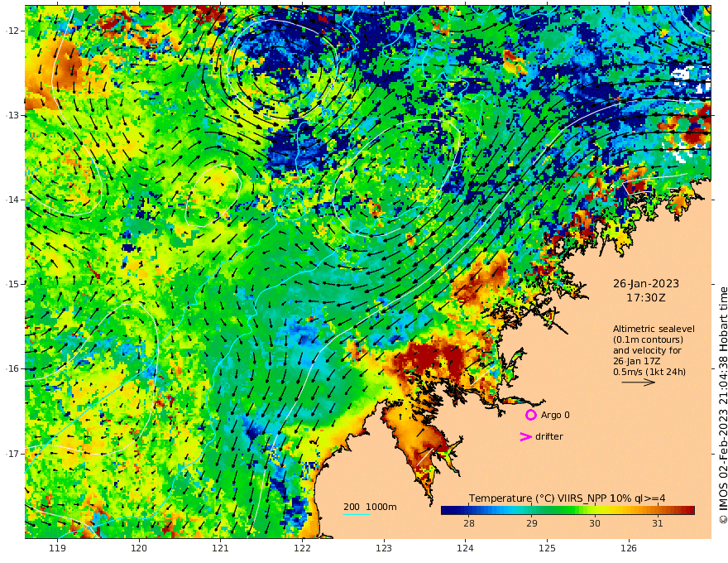Click the '0.5m/s (1kt 24h)' scale text

coord(649,372)
